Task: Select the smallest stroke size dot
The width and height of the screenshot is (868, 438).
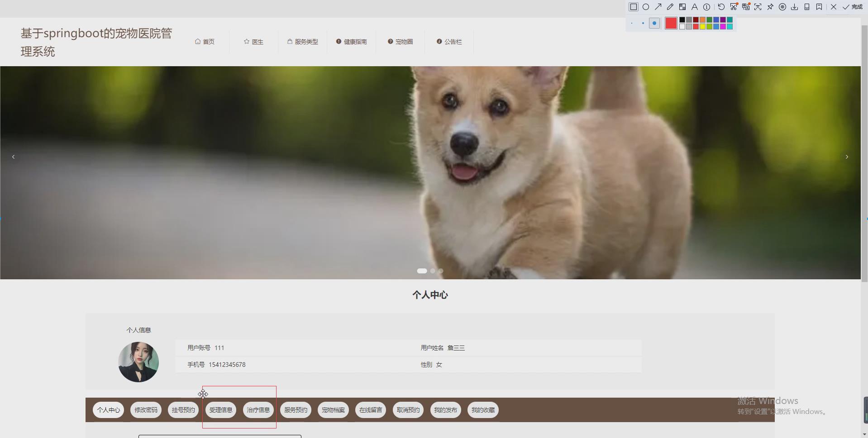Action: click(631, 23)
